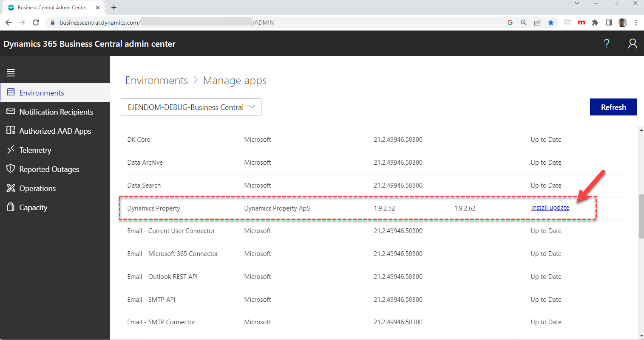This screenshot has width=644, height=340.
Task: Click Microsoft publisher in Data Search row
Action: tap(257, 185)
